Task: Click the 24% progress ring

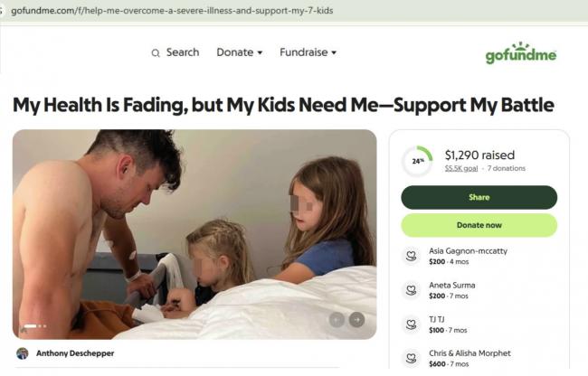Action: [417, 161]
